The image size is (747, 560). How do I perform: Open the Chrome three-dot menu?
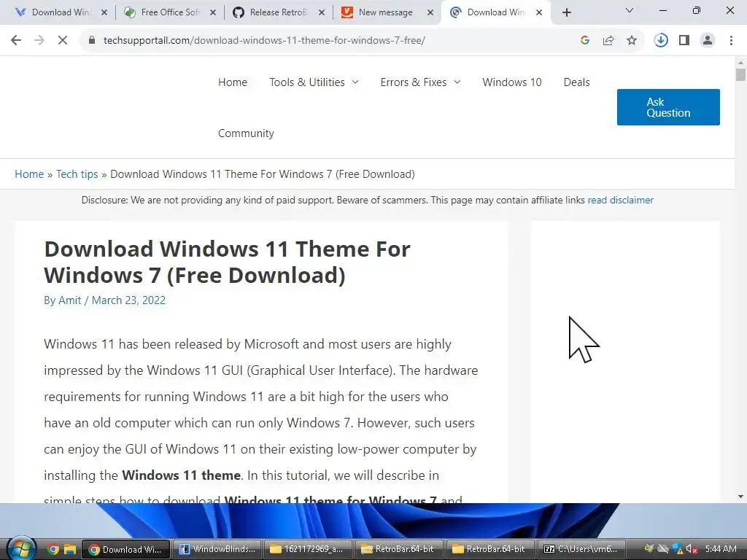[x=731, y=41]
